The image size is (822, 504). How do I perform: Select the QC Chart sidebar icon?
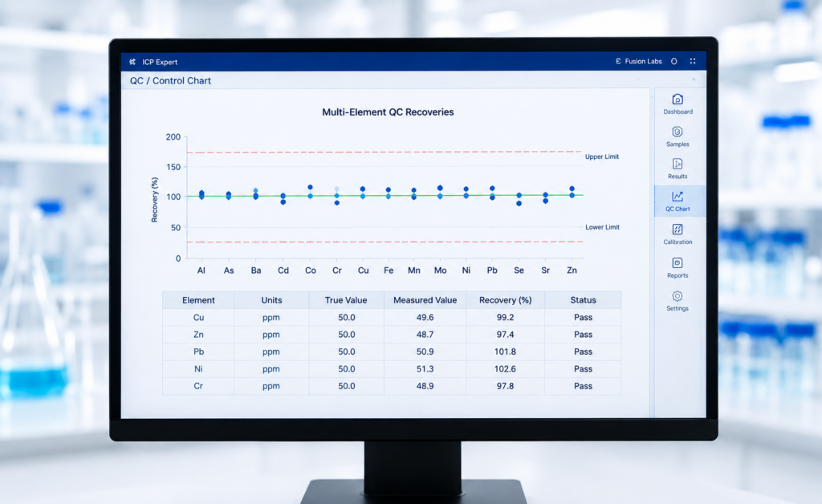(x=678, y=197)
